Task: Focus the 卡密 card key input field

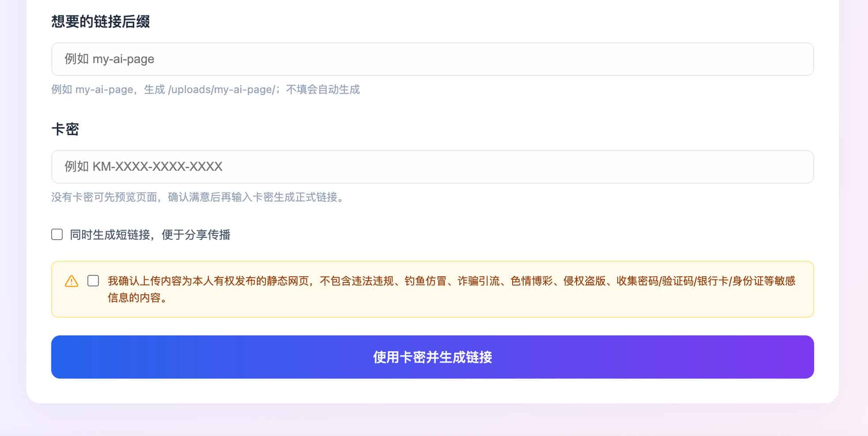Action: (432, 167)
